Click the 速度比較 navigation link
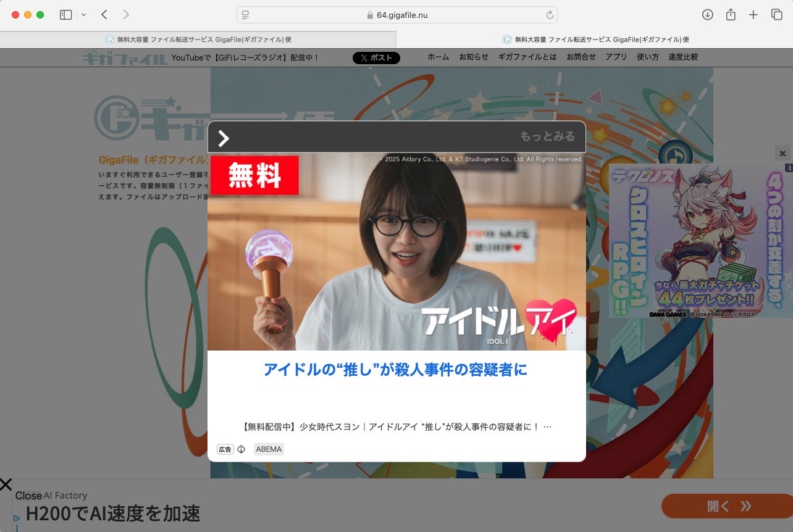 point(683,57)
